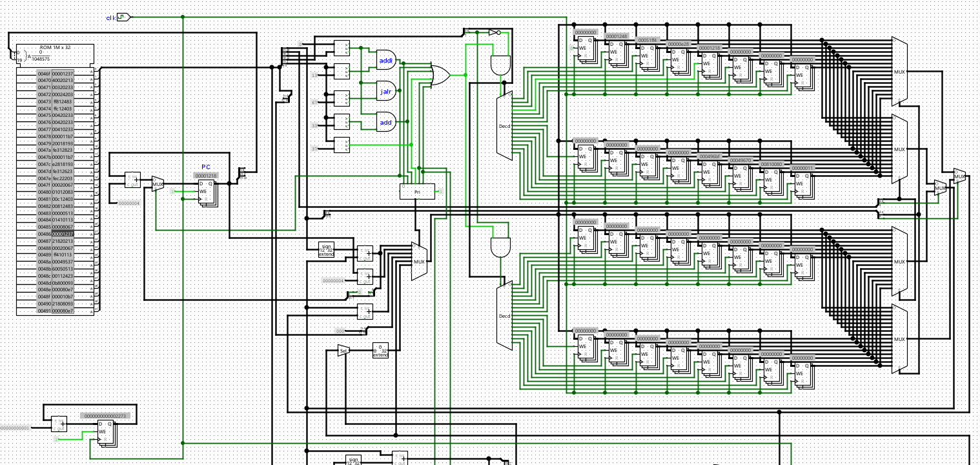Select the jalr AND gate
980x465 pixels.
pos(386,91)
